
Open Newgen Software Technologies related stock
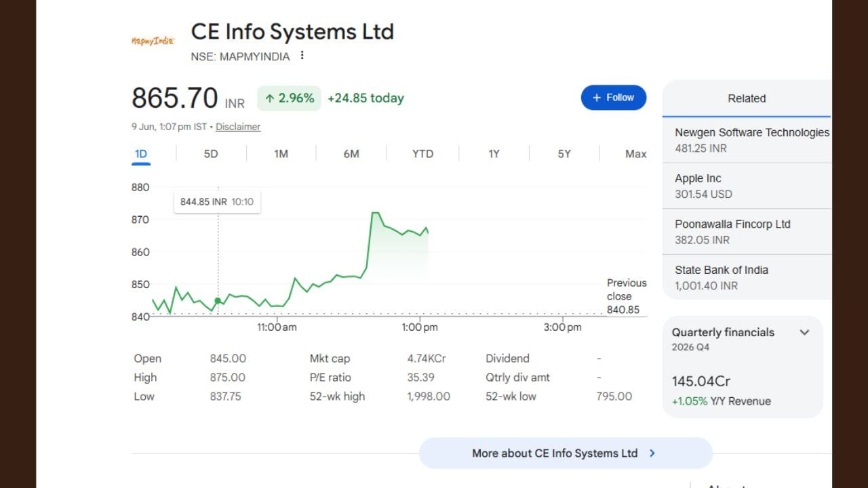pyautogui.click(x=747, y=140)
